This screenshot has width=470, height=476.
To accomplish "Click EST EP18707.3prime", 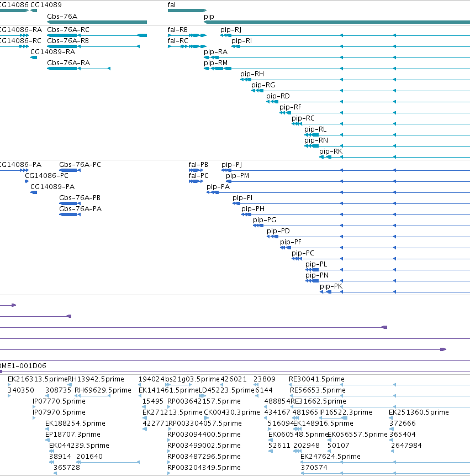I will tap(73, 435).
